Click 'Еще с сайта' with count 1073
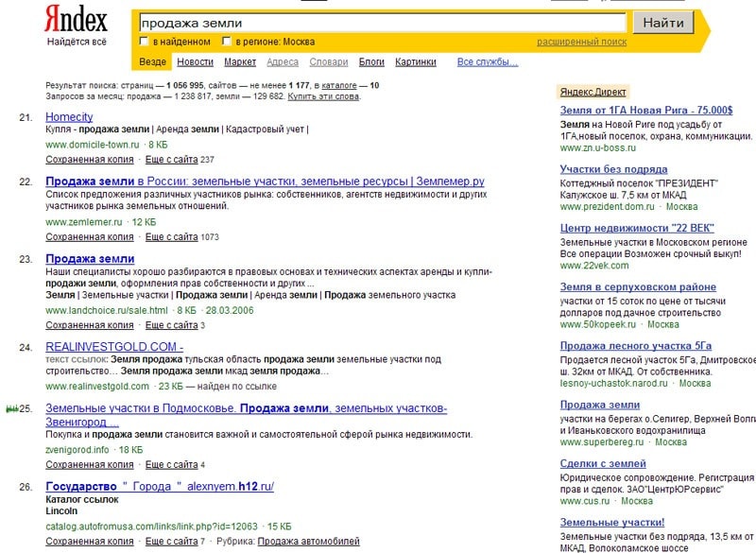The image size is (756, 553). (171, 237)
